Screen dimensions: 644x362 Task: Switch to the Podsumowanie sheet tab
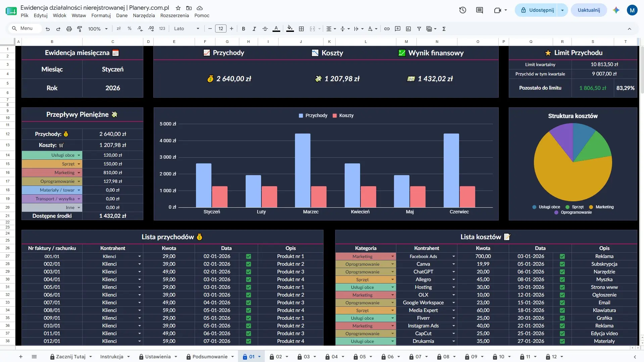[210, 357]
